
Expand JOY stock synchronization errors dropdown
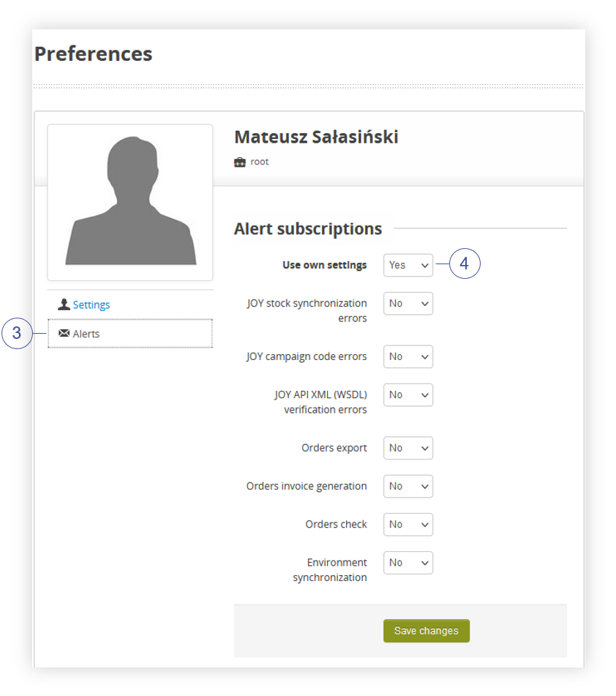coord(407,303)
